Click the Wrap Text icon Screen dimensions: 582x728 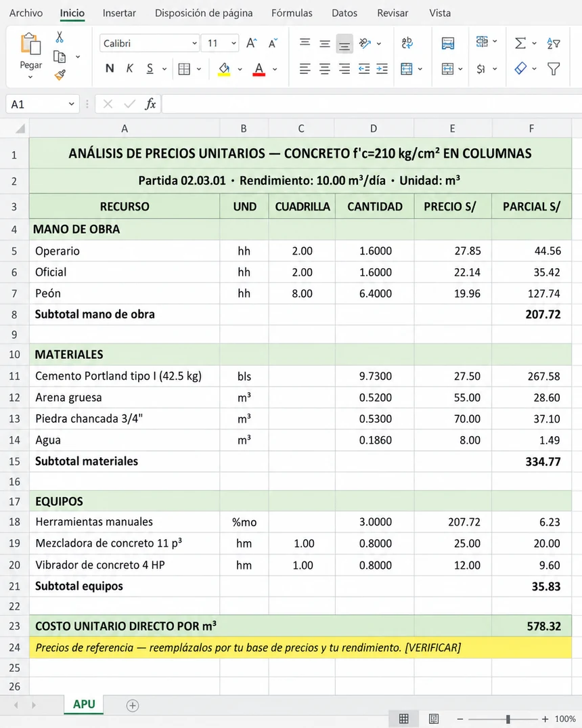[407, 43]
